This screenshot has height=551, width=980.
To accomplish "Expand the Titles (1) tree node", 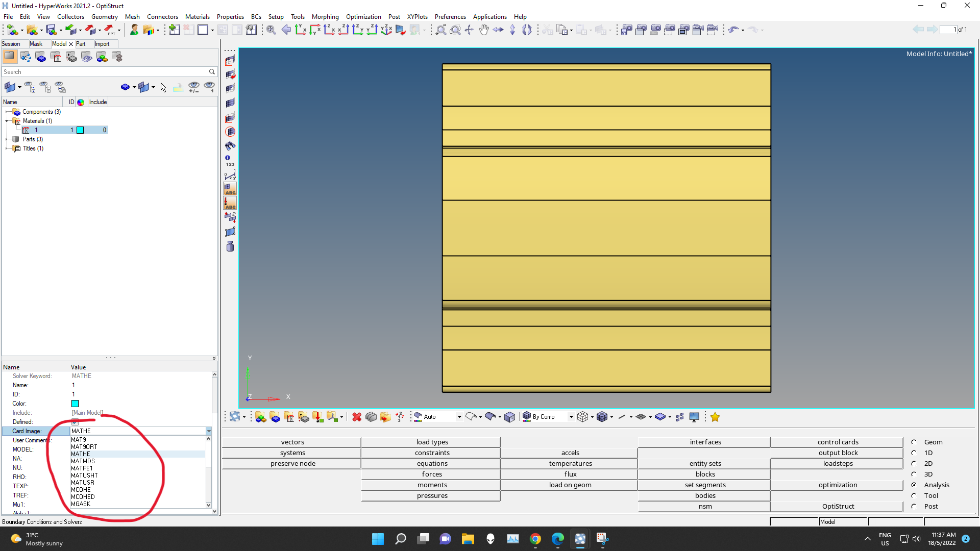I will coord(7,148).
